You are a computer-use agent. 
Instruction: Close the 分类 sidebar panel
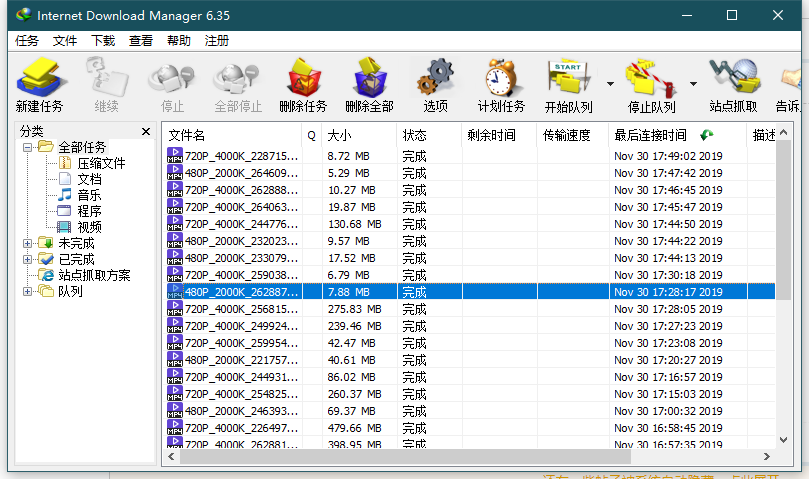pyautogui.click(x=146, y=132)
